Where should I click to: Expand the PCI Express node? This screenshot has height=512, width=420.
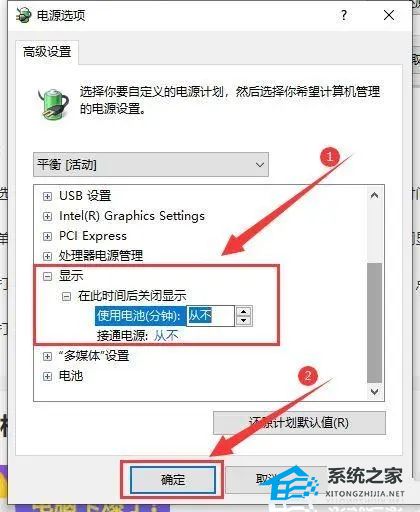pyautogui.click(x=47, y=236)
